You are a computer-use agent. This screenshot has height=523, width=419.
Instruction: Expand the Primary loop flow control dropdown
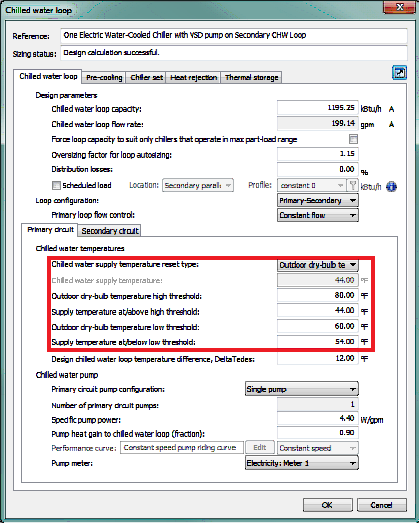pos(318,215)
